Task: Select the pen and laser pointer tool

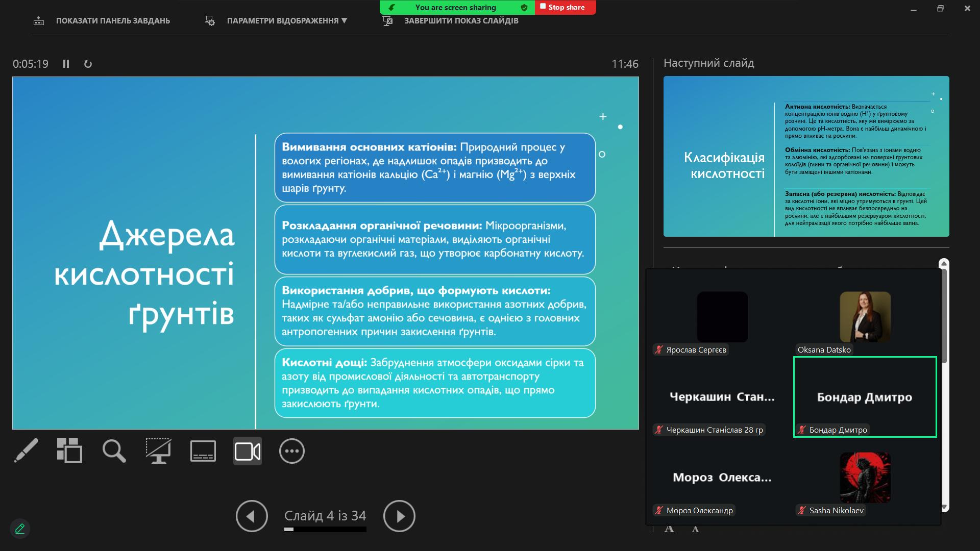Action: [x=26, y=451]
